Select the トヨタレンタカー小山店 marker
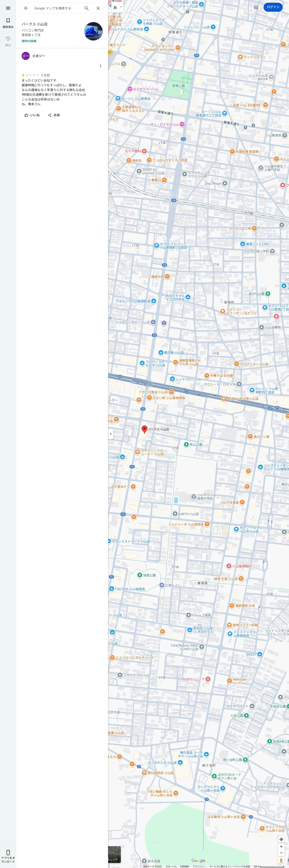The height and width of the screenshot is (868, 289). 153,322
